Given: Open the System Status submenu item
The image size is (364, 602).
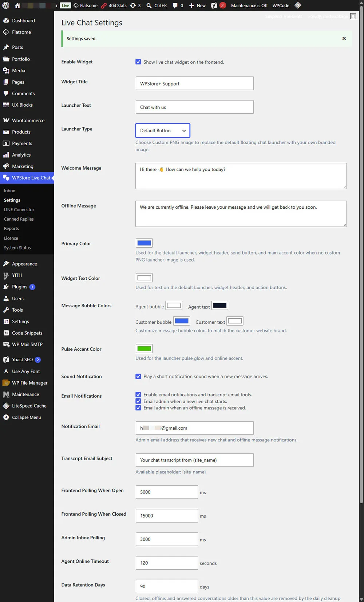Looking at the screenshot, I should [17, 248].
